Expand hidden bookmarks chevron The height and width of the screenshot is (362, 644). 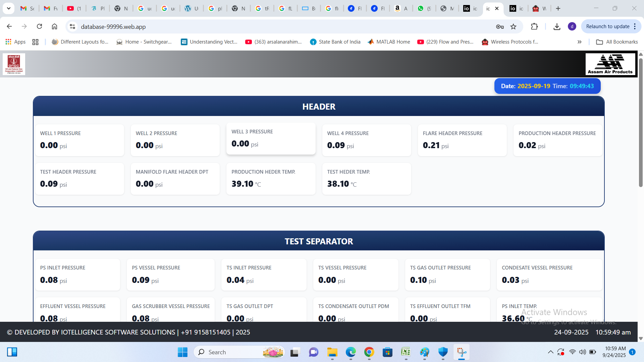coord(579,42)
